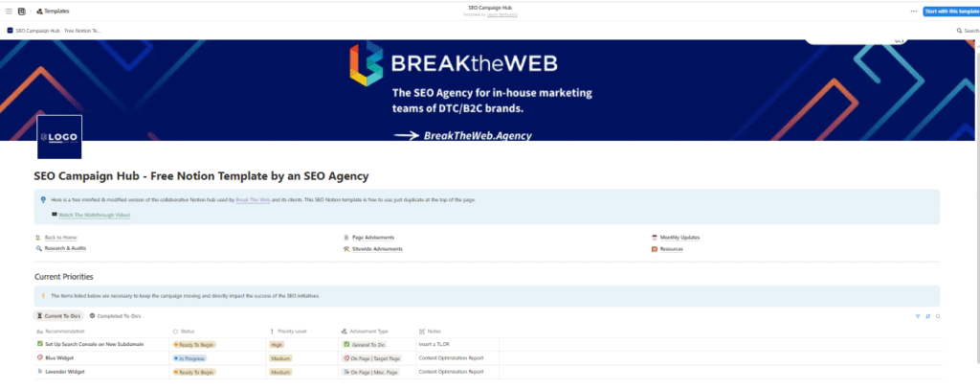Open Research & Audits page
The image size is (980, 390).
65,248
